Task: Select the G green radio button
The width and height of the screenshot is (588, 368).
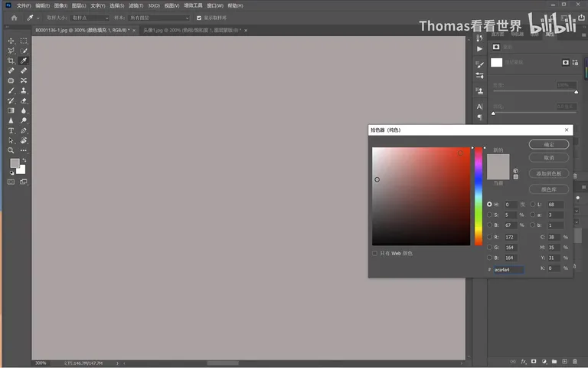Action: tap(489, 247)
